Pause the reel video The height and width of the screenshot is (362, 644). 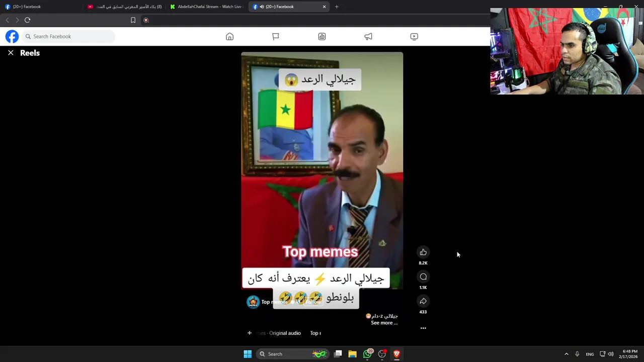click(322, 171)
